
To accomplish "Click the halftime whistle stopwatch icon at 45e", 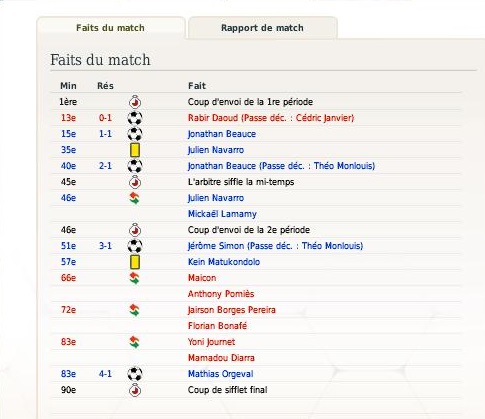I will click(x=135, y=182).
